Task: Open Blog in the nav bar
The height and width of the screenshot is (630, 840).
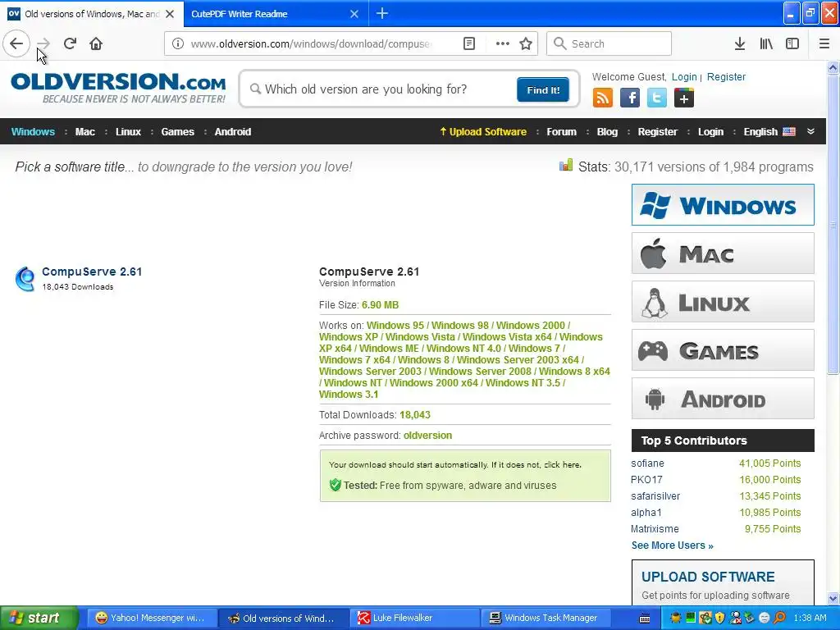Action: click(x=607, y=132)
